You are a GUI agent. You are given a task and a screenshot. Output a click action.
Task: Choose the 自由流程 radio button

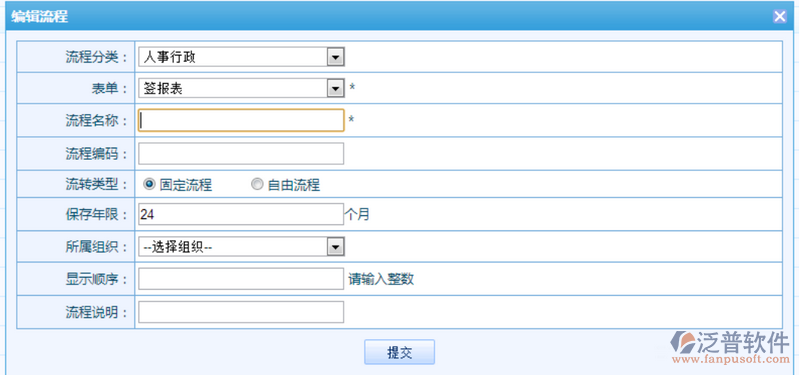point(257,184)
